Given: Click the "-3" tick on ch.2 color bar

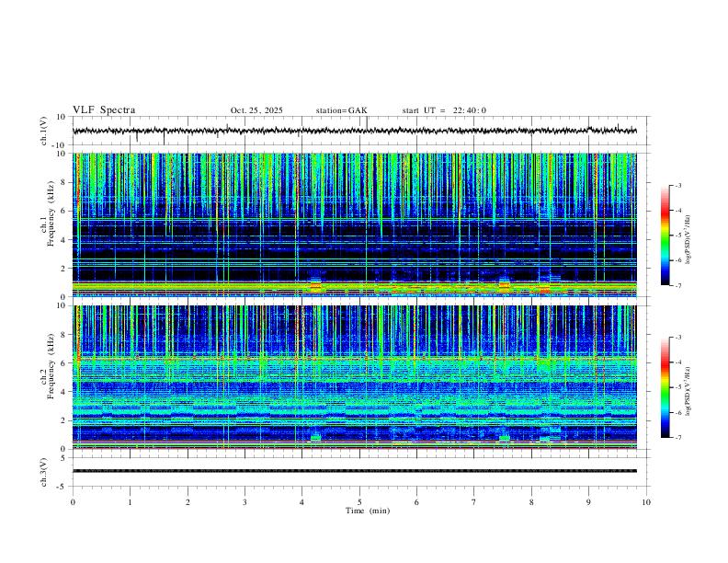Looking at the screenshot, I should [x=677, y=338].
